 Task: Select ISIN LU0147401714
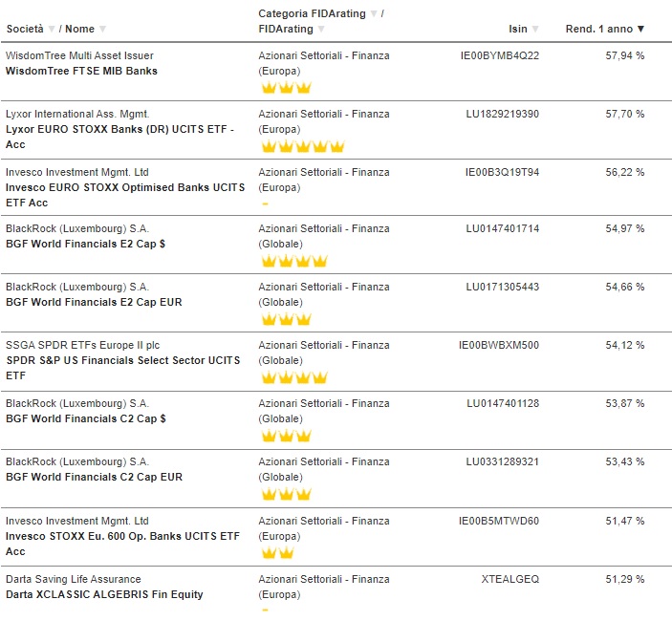(x=502, y=228)
